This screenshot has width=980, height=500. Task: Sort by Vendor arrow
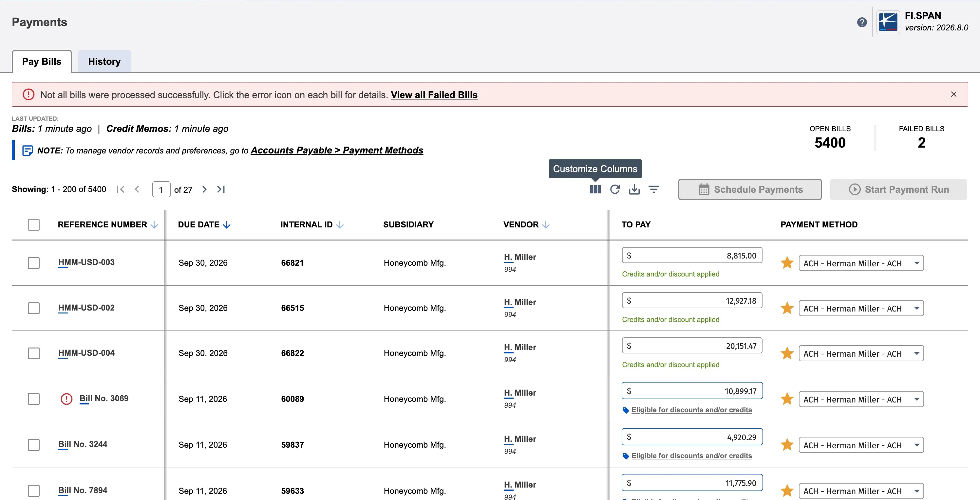[546, 225]
